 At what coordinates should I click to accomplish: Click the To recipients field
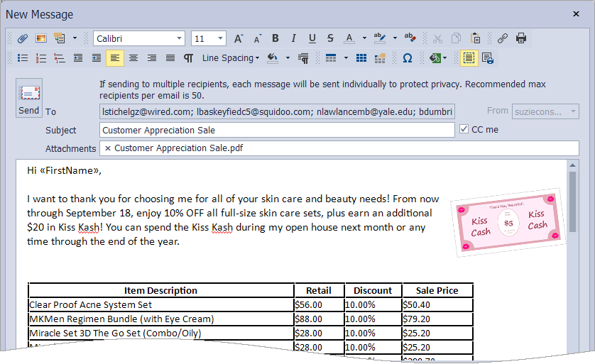277,111
